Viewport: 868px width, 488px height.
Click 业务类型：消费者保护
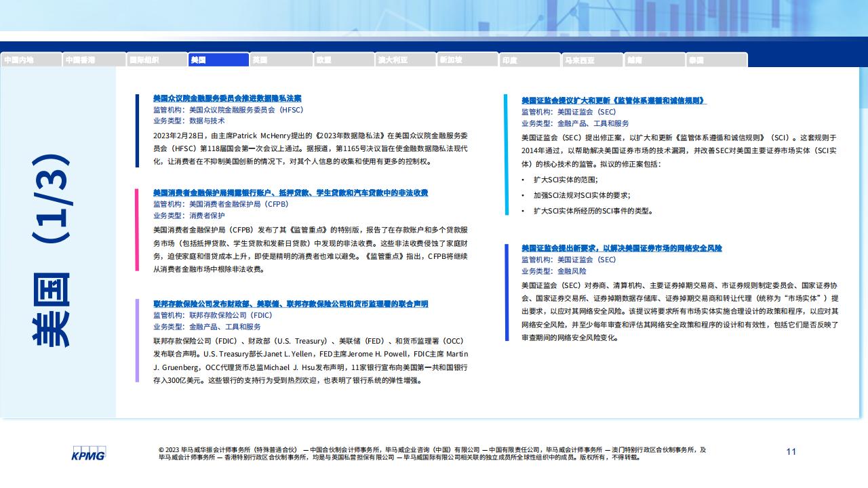(189, 216)
